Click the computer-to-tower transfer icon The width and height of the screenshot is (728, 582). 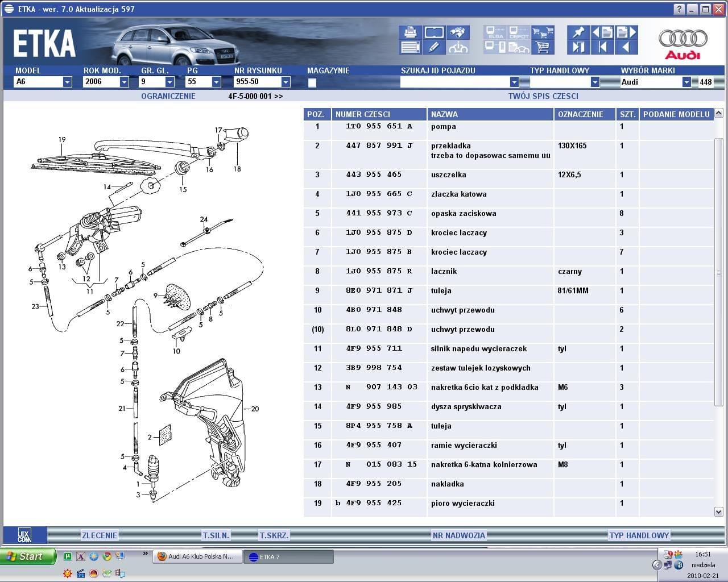pyautogui.click(x=495, y=47)
